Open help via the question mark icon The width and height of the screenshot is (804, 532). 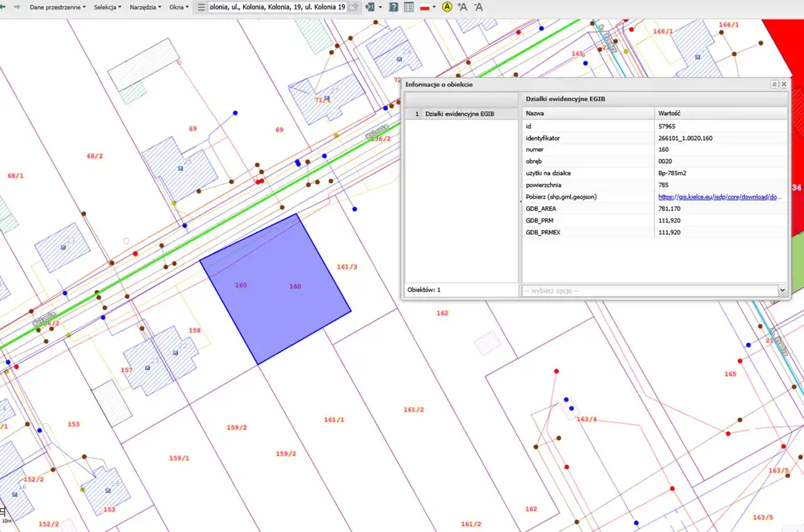pos(393,7)
